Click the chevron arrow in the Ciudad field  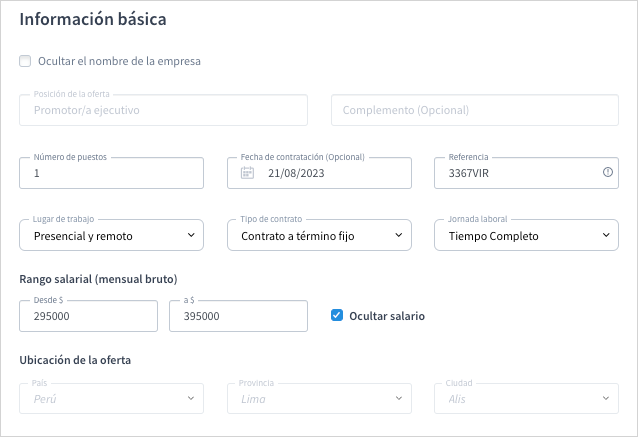click(606, 398)
